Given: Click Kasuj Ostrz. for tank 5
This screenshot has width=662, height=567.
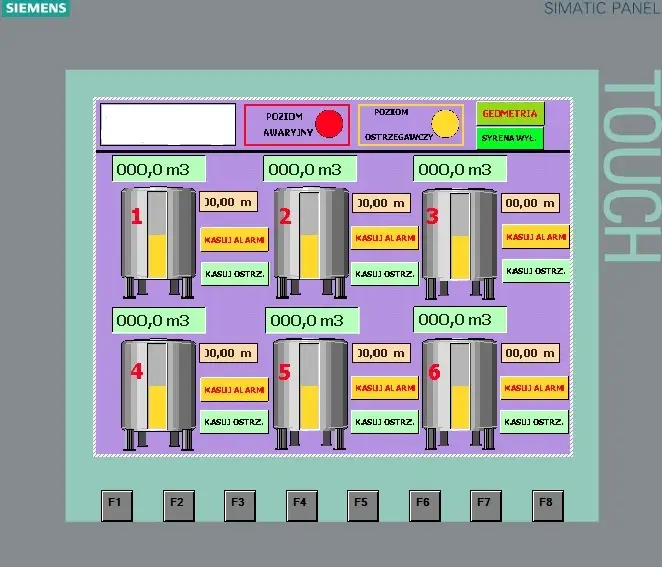Looking at the screenshot, I should [x=385, y=421].
